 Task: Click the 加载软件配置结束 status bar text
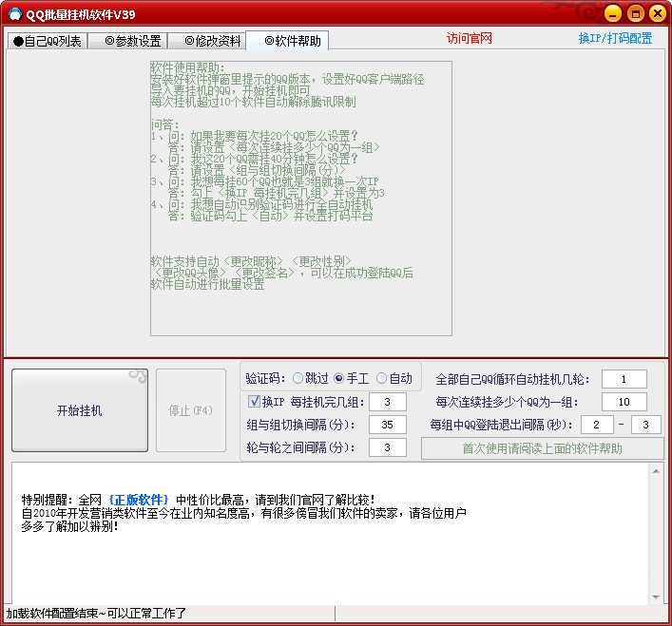tap(96, 613)
